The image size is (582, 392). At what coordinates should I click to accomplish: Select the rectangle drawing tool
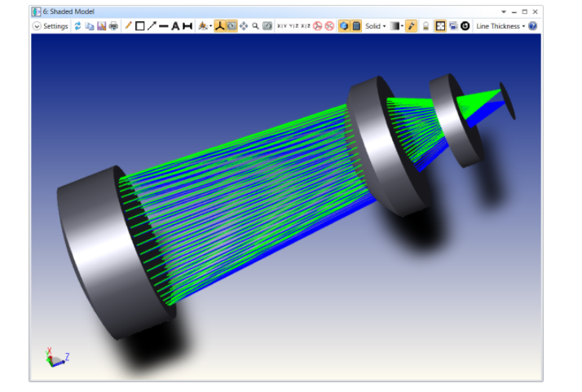(x=140, y=26)
